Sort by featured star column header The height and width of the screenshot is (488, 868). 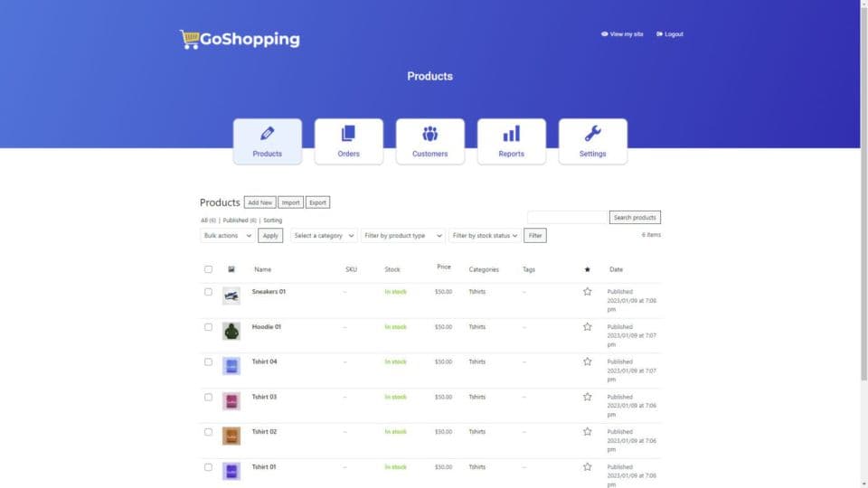pos(588,269)
